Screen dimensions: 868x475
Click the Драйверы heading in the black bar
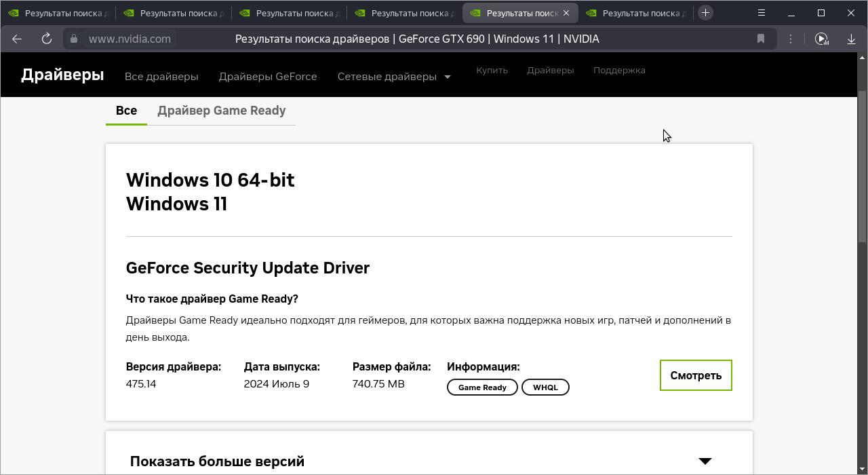pyautogui.click(x=62, y=75)
